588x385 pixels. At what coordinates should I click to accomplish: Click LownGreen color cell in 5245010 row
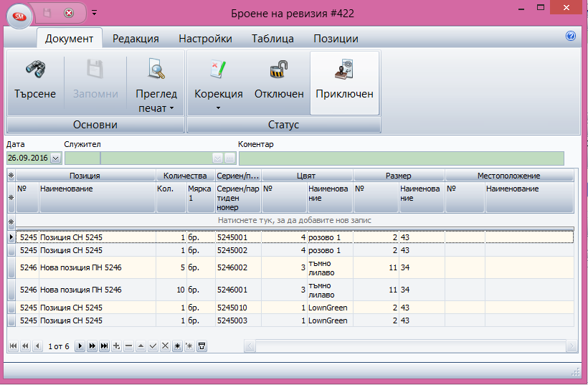point(330,308)
